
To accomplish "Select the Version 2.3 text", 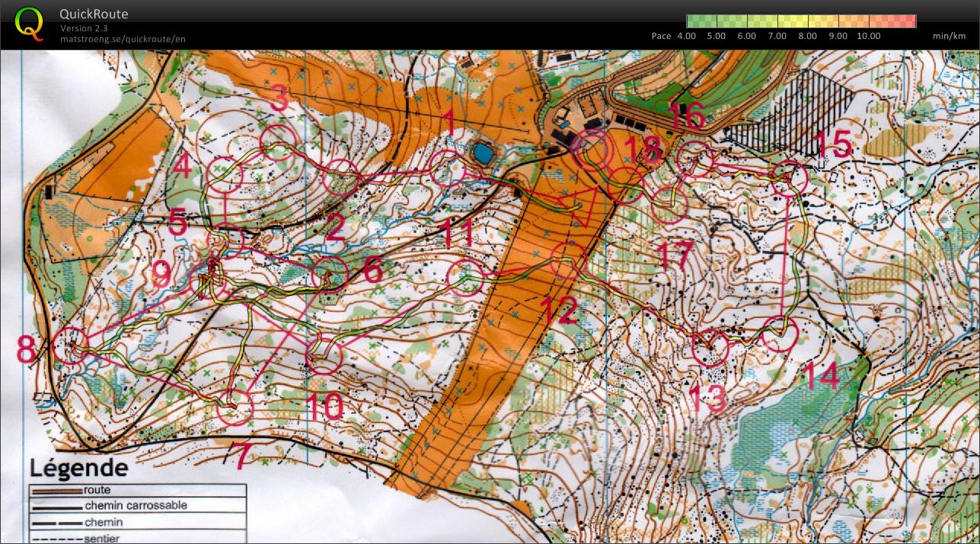I will click(84, 28).
